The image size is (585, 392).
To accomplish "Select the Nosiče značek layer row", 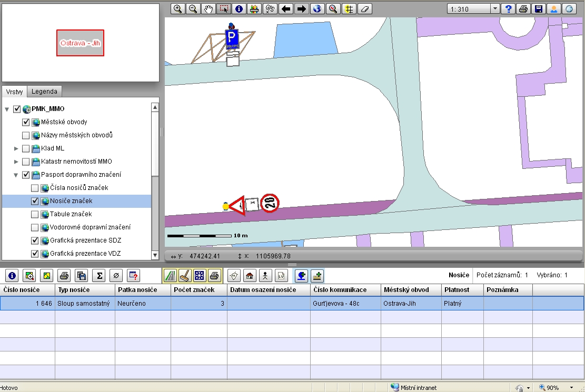I will tap(76, 201).
